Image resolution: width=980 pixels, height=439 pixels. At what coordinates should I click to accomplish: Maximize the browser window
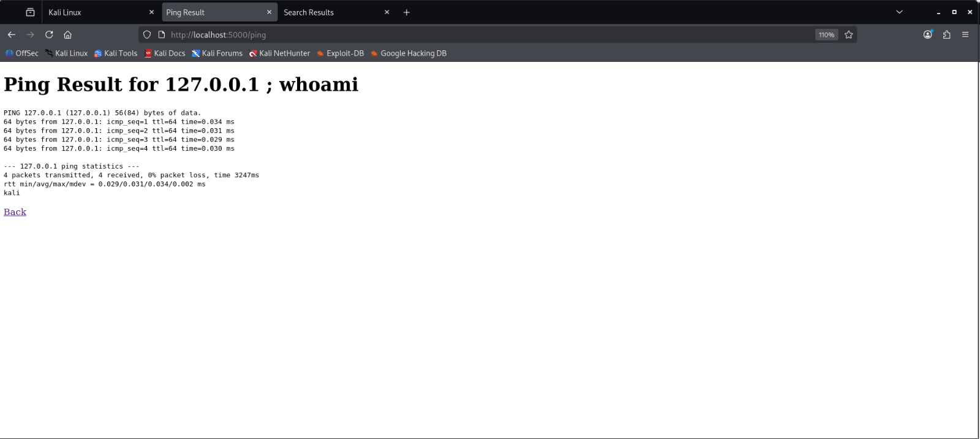[954, 12]
